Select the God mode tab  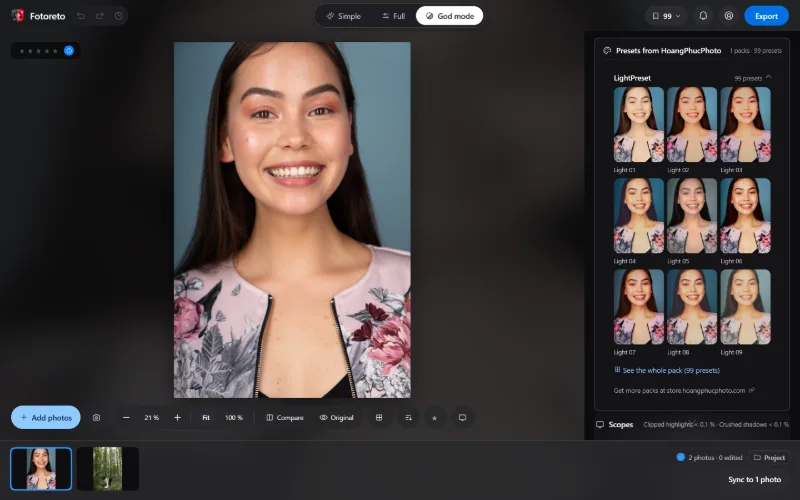click(449, 16)
